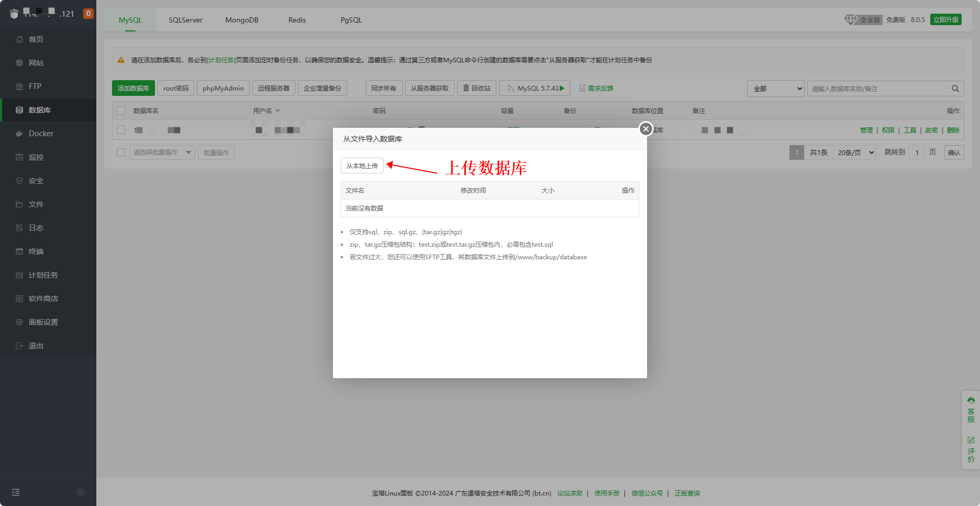Click the software store (软件商店) icon
980x506 pixels.
[19, 299]
